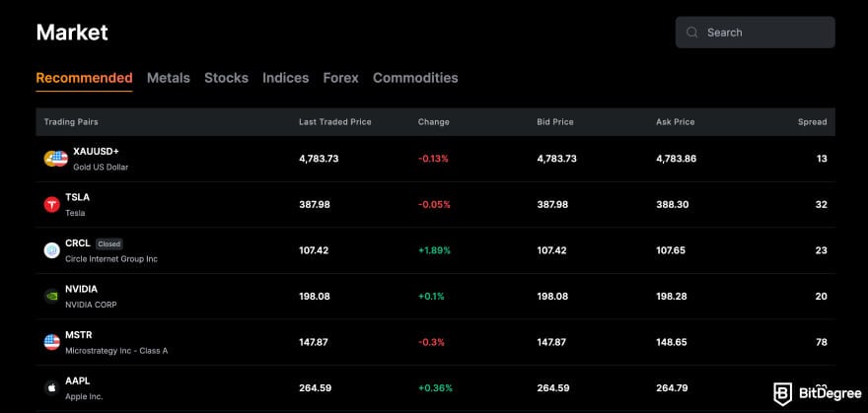
Task: Click the Market page heading
Action: pos(72,33)
